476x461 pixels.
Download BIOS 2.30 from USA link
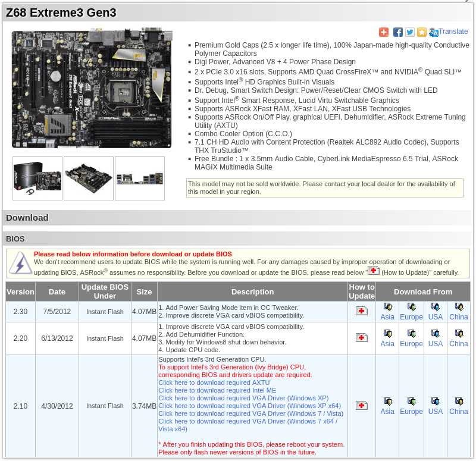(436, 317)
